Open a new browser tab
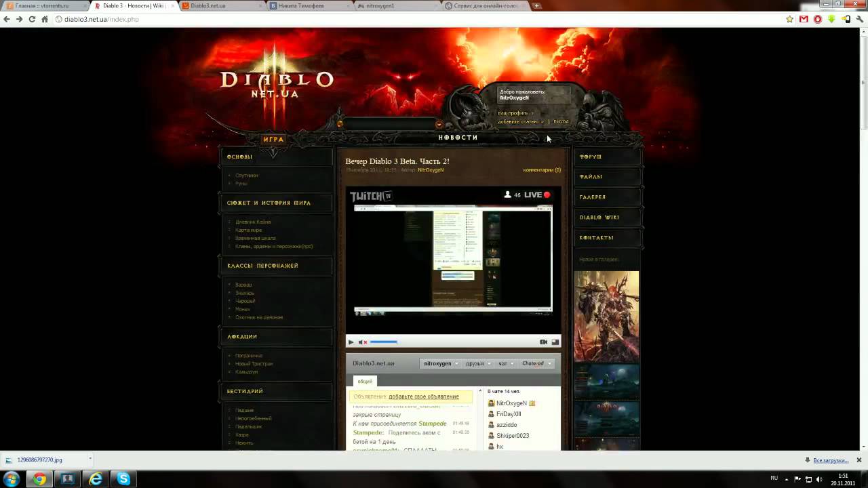The height and width of the screenshot is (488, 868). tap(536, 5)
